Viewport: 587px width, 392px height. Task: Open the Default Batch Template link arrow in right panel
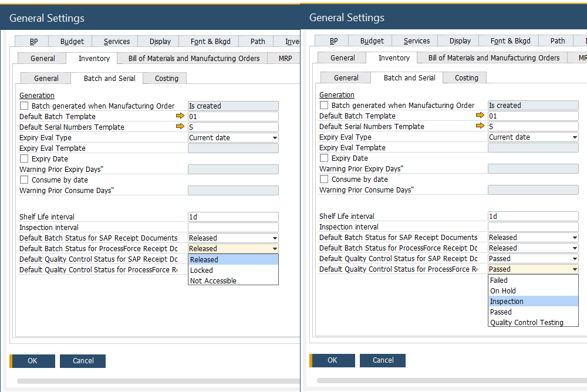coord(480,116)
